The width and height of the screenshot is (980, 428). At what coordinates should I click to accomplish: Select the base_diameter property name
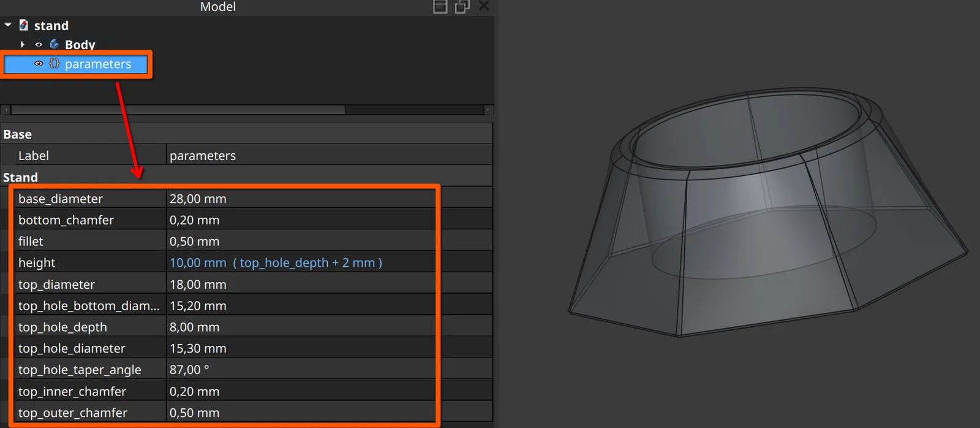61,199
